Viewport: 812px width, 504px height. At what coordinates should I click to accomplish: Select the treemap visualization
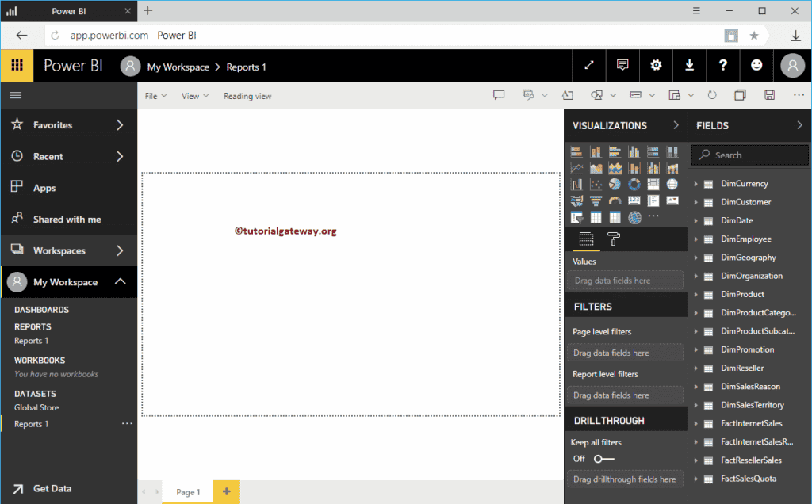point(653,184)
